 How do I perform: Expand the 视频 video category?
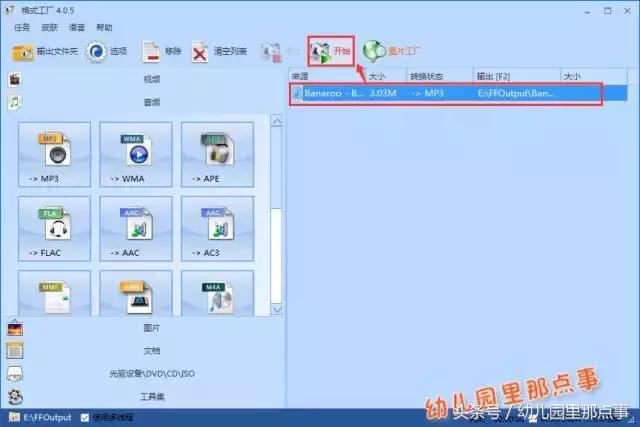[x=152, y=79]
